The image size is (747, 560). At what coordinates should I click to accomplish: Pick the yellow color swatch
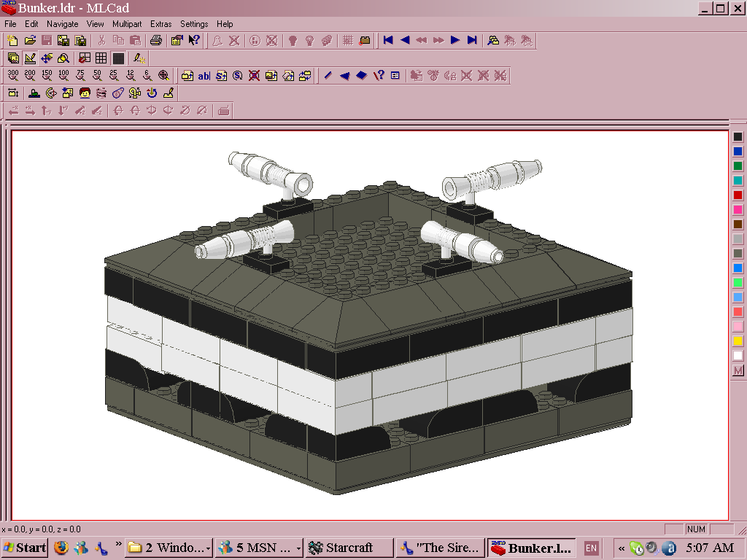coord(738,341)
